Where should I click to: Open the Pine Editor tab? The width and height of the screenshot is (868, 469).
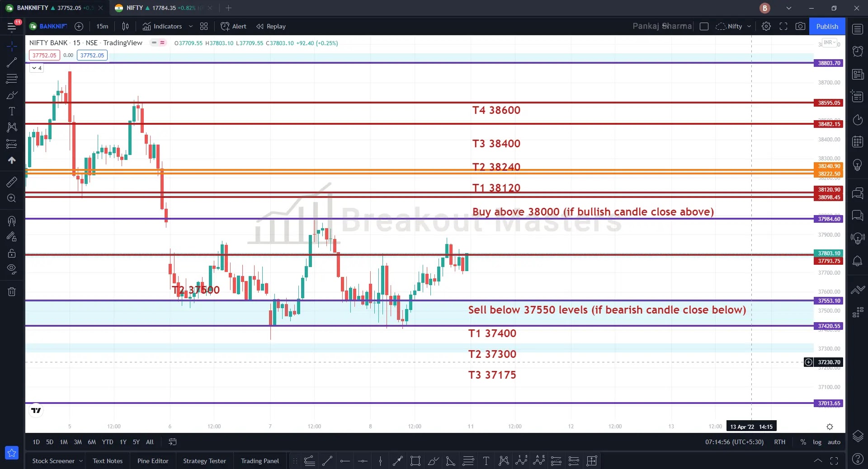pyautogui.click(x=153, y=461)
